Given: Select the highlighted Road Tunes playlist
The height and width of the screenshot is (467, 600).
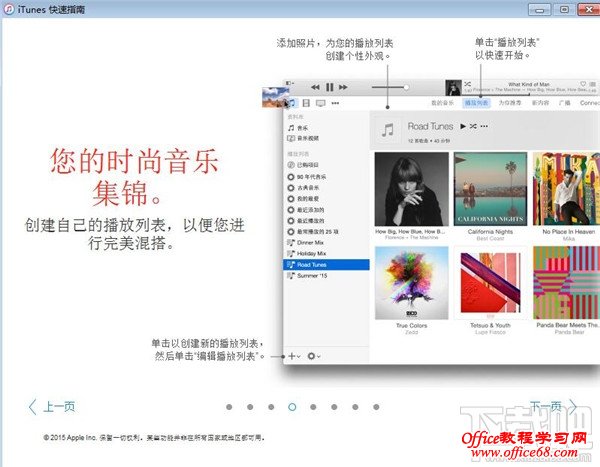Looking at the screenshot, I should [x=326, y=265].
